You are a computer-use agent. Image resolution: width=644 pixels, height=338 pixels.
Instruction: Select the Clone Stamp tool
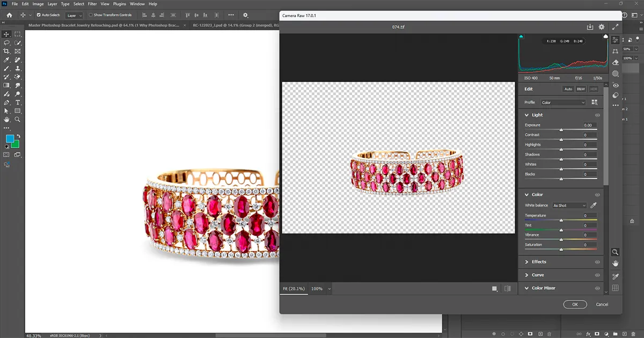(17, 69)
